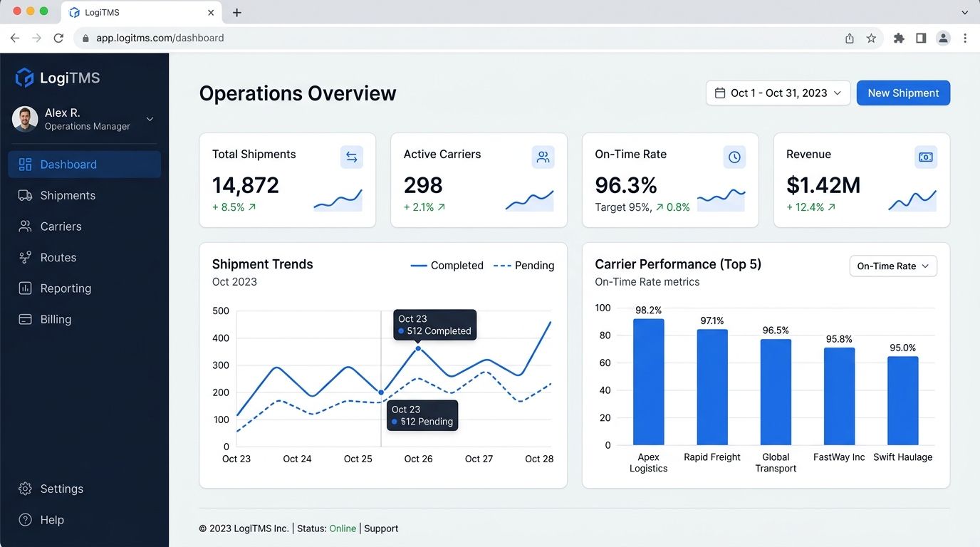Viewport: 980px width, 547px height.
Task: Click the Revenue sparkline chart
Action: point(912,200)
